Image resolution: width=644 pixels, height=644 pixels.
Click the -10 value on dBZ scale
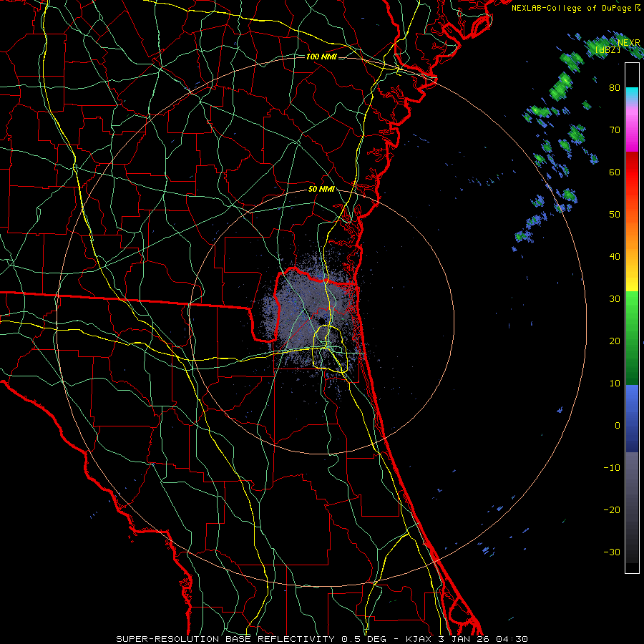(x=612, y=467)
